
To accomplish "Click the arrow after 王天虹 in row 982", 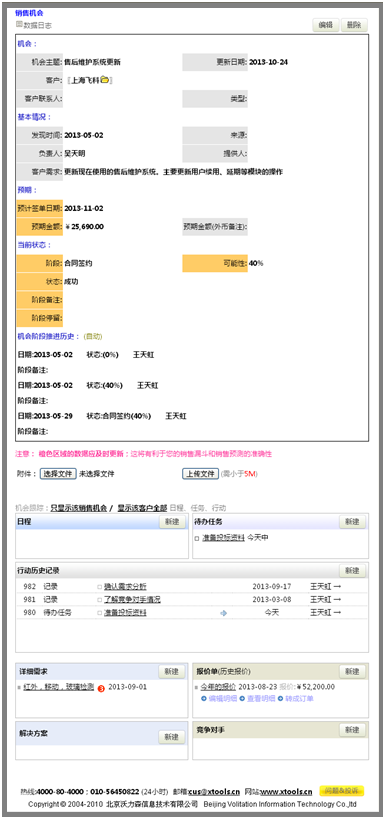I will pyautogui.click(x=337, y=587).
